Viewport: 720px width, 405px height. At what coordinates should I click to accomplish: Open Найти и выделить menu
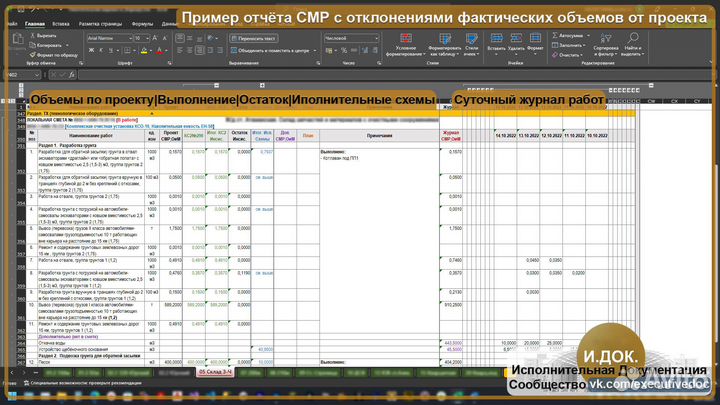pos(632,45)
